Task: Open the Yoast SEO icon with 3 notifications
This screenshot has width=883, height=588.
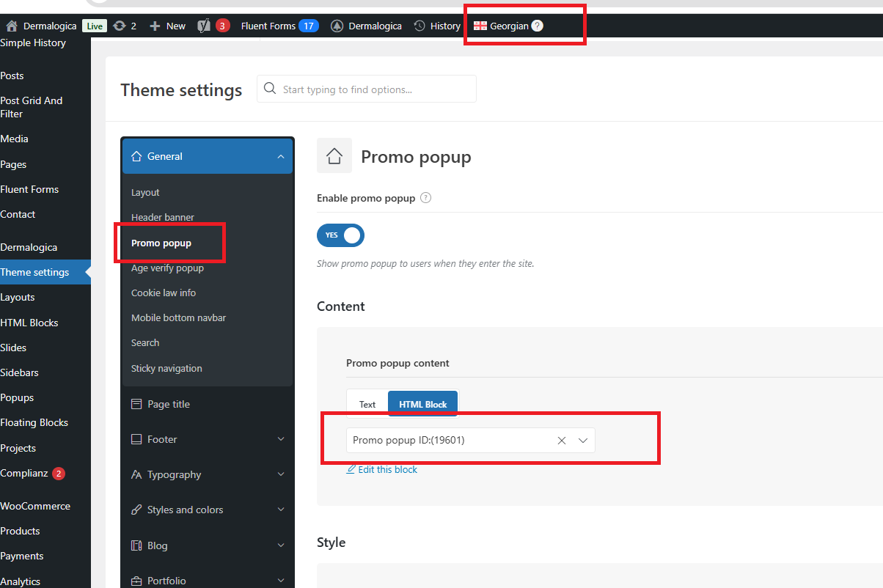Action: coord(204,26)
